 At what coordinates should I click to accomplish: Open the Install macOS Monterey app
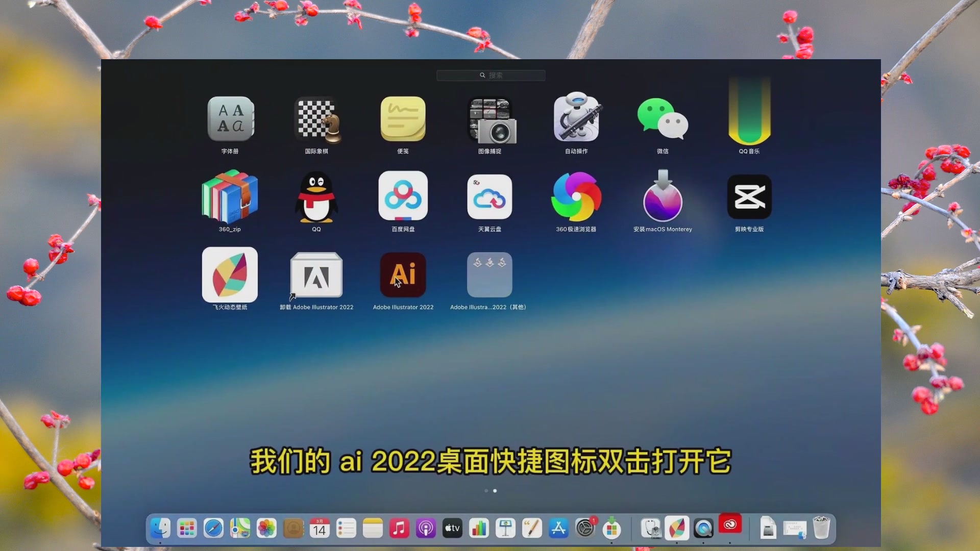coord(663,196)
